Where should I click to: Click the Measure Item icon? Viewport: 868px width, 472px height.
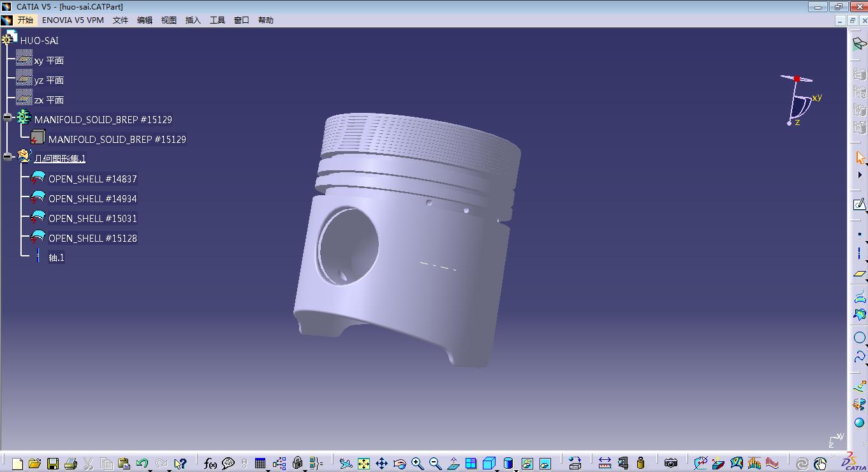coord(623,464)
